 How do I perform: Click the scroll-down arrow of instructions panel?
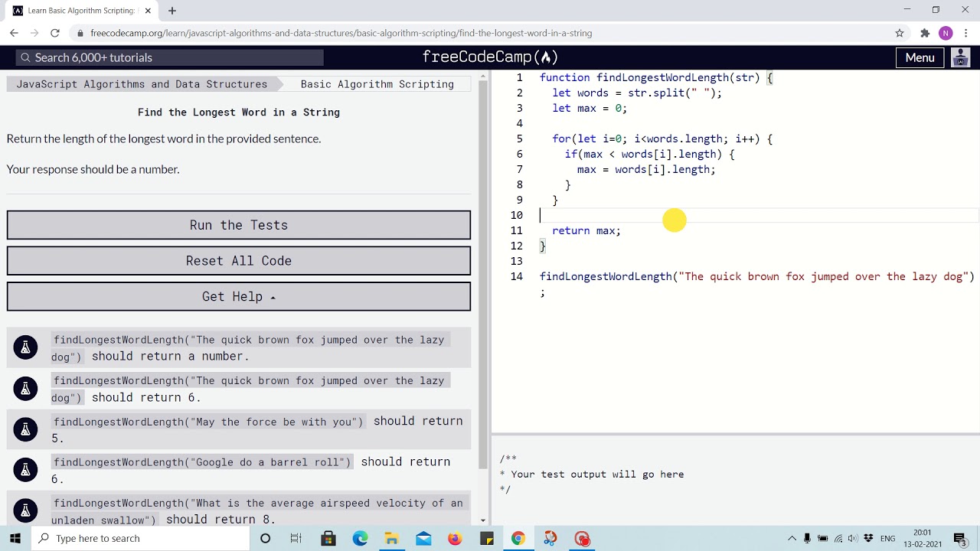(483, 520)
